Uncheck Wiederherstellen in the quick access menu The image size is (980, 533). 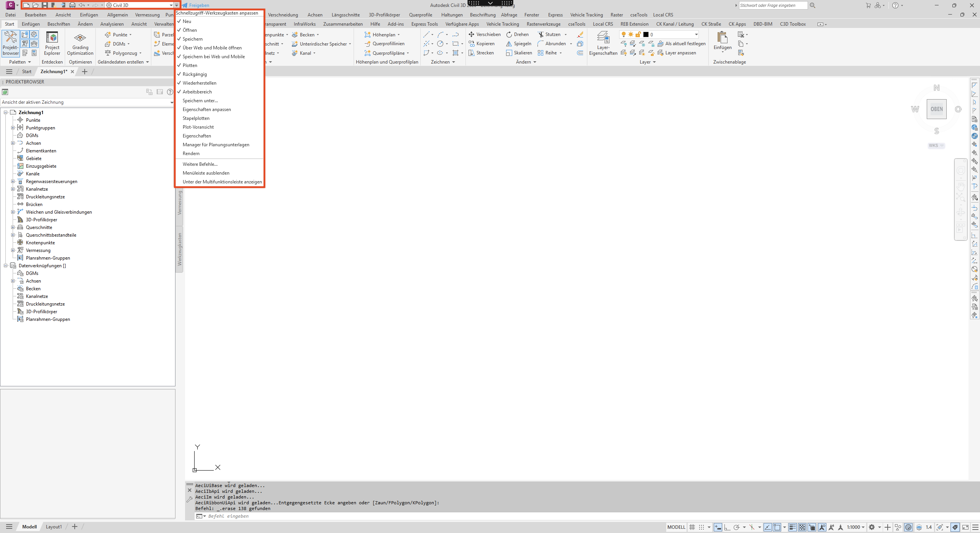coord(220,83)
